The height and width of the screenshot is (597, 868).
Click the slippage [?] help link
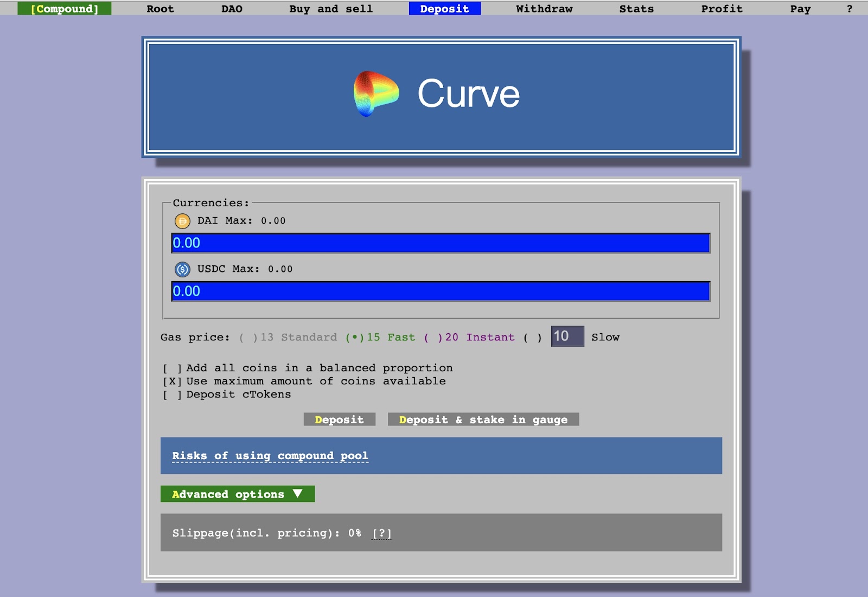[382, 534]
